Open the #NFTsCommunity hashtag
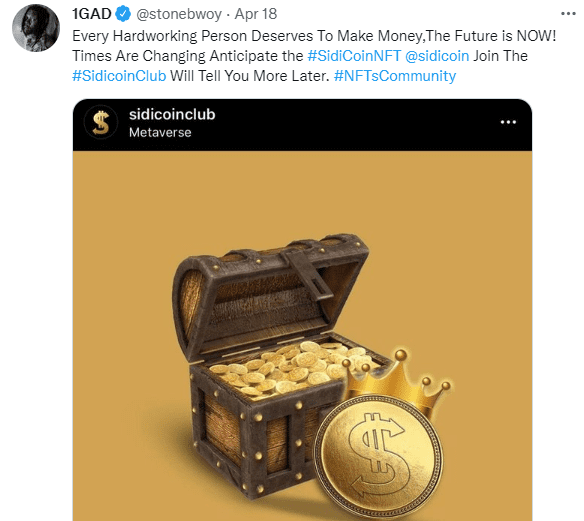This screenshot has height=521, width=584. [395, 76]
